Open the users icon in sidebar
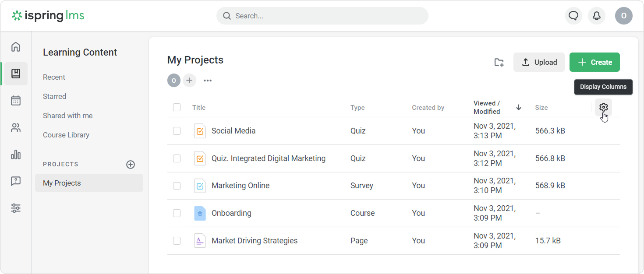The height and width of the screenshot is (274, 644). (x=16, y=128)
